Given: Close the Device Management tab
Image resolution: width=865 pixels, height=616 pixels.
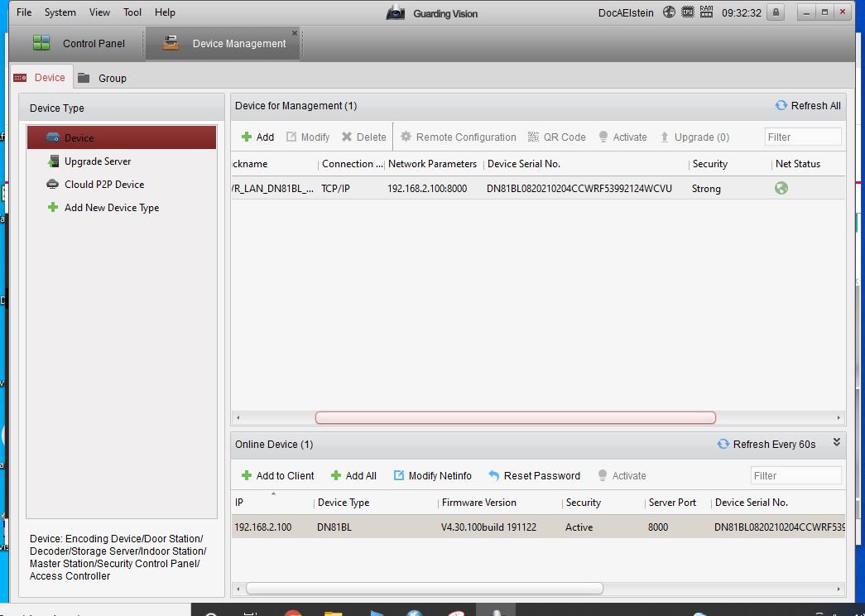Looking at the screenshot, I should pyautogui.click(x=295, y=33).
